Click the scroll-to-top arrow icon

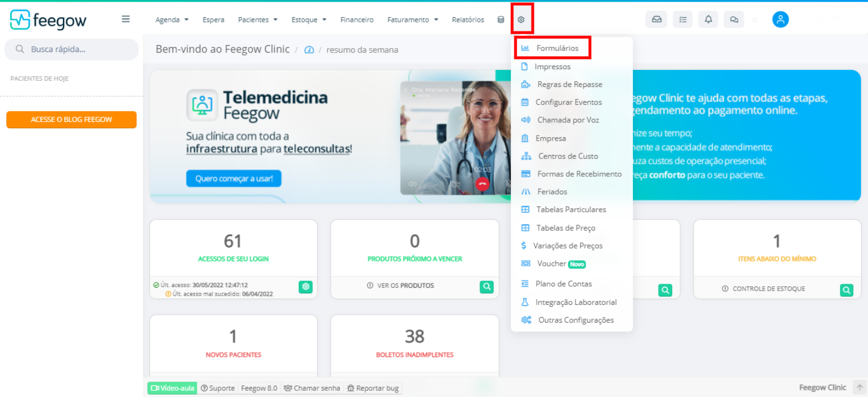tap(859, 387)
